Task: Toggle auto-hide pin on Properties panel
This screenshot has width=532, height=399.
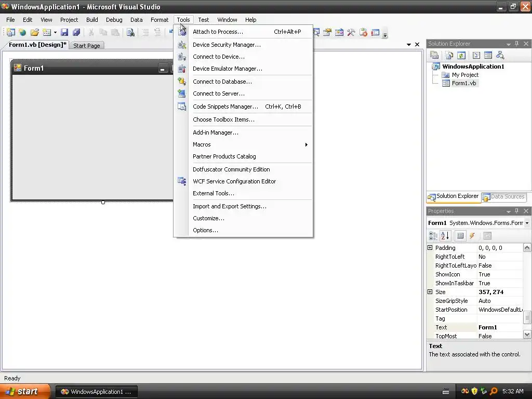Action: pyautogui.click(x=517, y=211)
